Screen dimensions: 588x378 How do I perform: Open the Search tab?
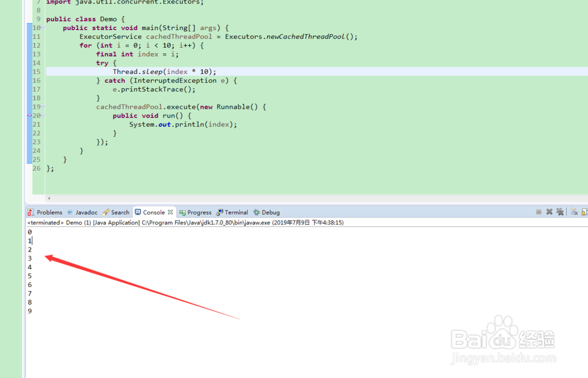[116, 212]
